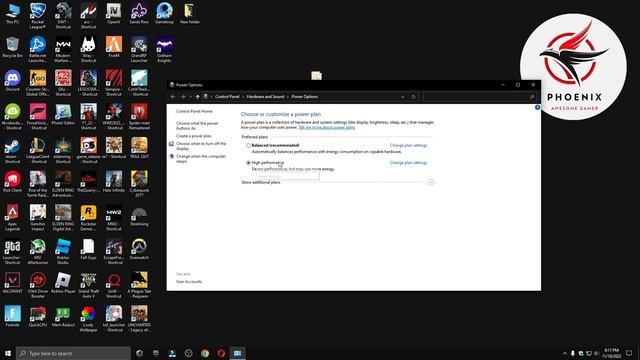Open Mem Reduct desktop shortcut
The height and width of the screenshot is (360, 640).
tap(63, 316)
